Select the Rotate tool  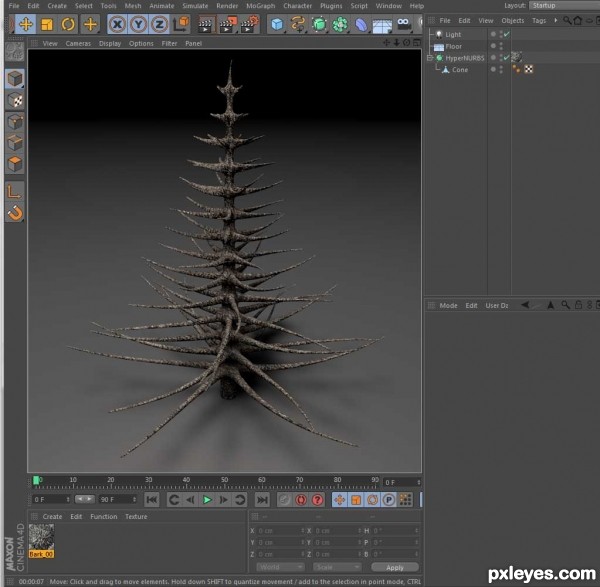coord(68,24)
